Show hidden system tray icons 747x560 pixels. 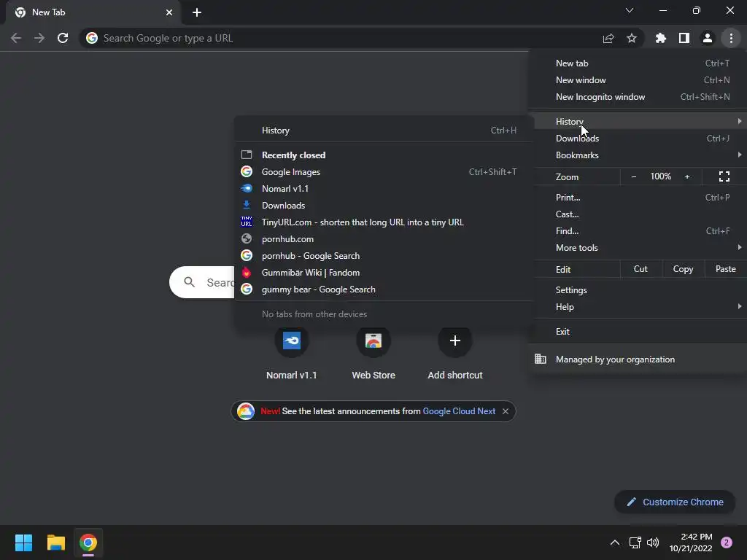[x=615, y=542]
